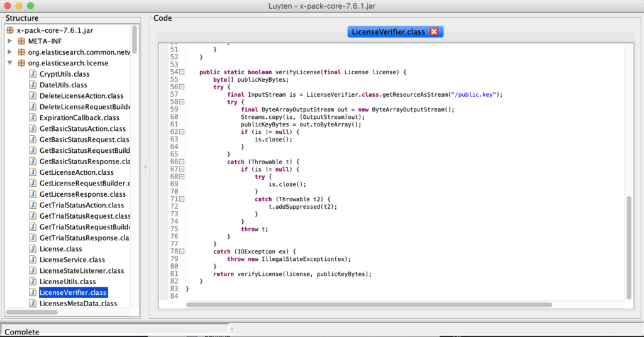Viewport: 644px width, 337px height.
Task: Click the LicenseService.class file icon
Action: 33,260
